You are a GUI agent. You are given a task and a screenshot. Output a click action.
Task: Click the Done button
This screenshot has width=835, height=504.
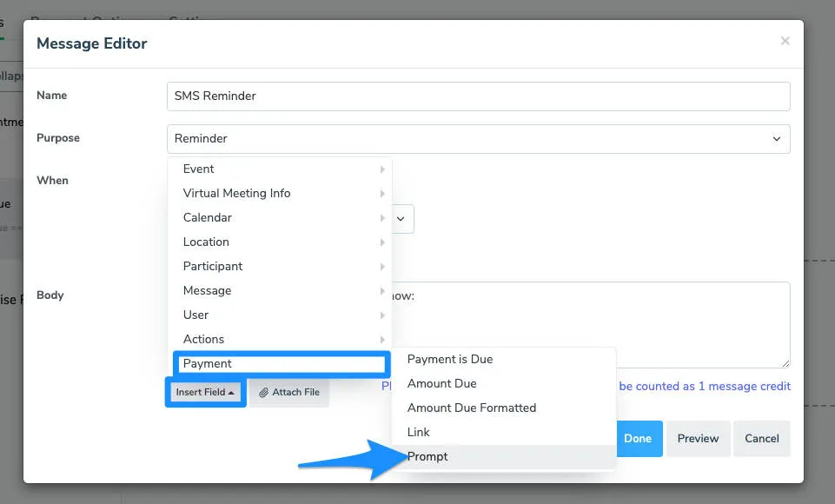point(639,439)
